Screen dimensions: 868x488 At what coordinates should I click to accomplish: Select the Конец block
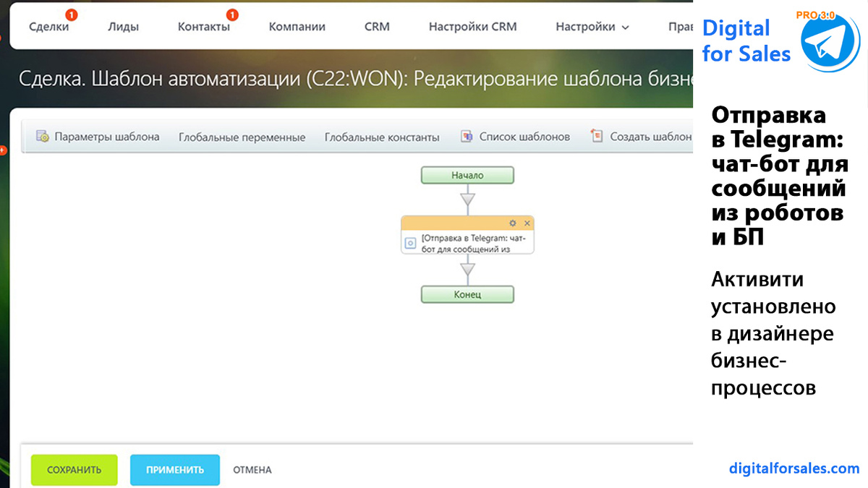(x=467, y=294)
